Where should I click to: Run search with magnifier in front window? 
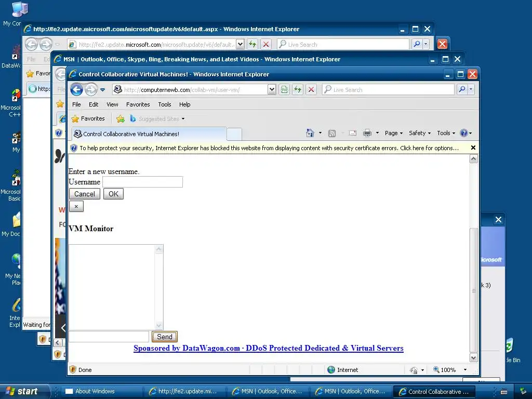tap(462, 89)
